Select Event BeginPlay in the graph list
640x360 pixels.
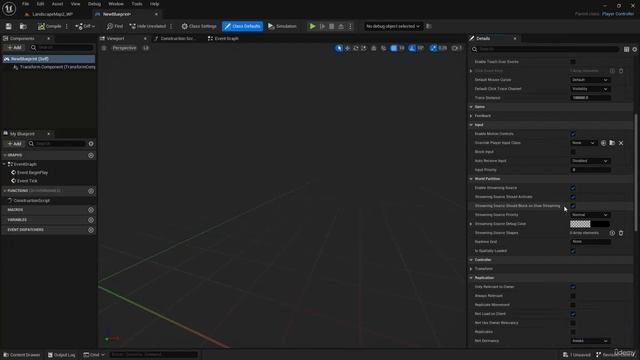(x=30, y=173)
